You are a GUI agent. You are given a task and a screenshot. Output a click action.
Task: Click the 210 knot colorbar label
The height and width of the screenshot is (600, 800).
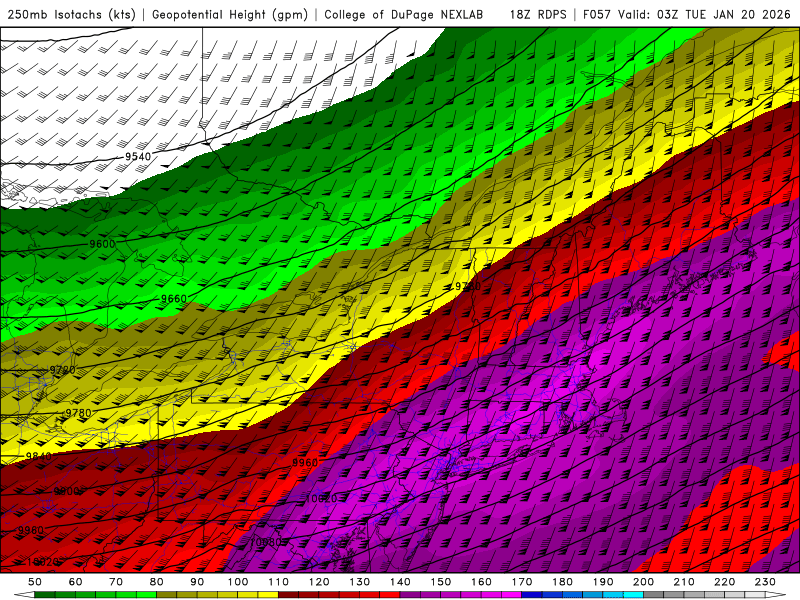point(684,582)
